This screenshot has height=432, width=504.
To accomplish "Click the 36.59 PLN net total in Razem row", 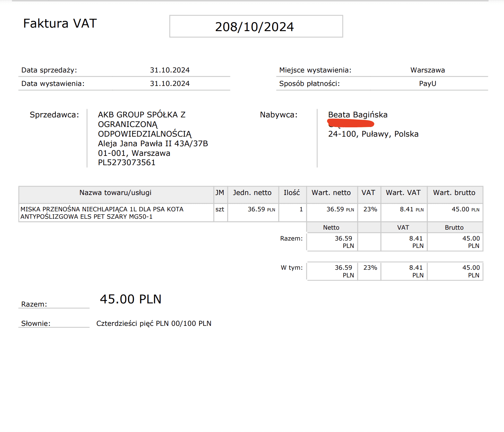I will pyautogui.click(x=344, y=242).
